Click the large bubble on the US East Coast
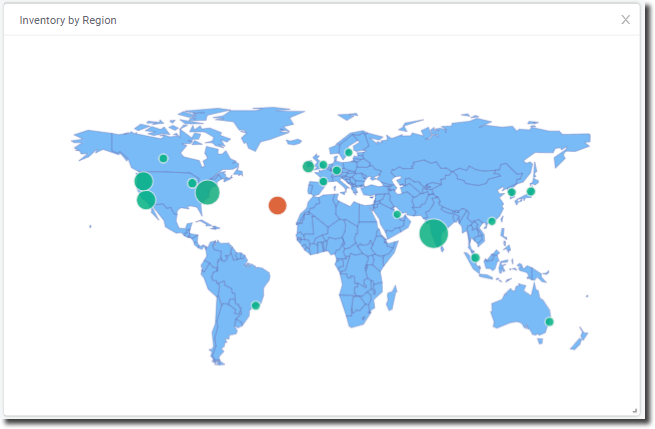Image resolution: width=655 pixels, height=429 pixels. [x=207, y=192]
